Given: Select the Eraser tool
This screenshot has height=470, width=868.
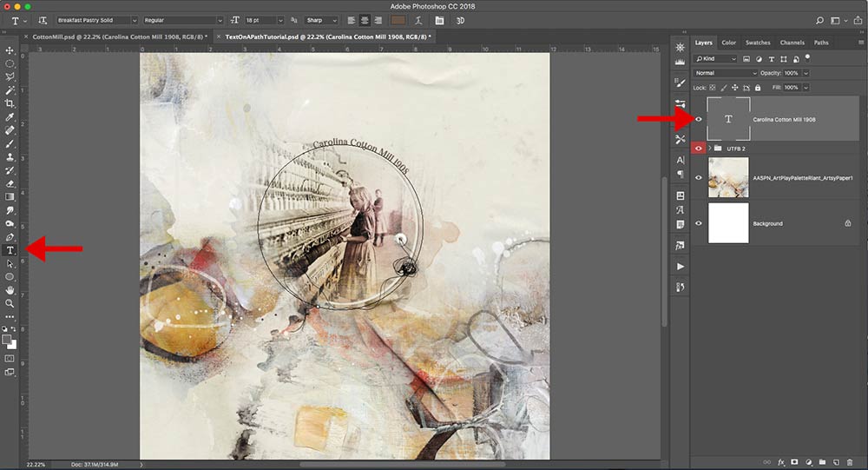Looking at the screenshot, I should coord(10,183).
